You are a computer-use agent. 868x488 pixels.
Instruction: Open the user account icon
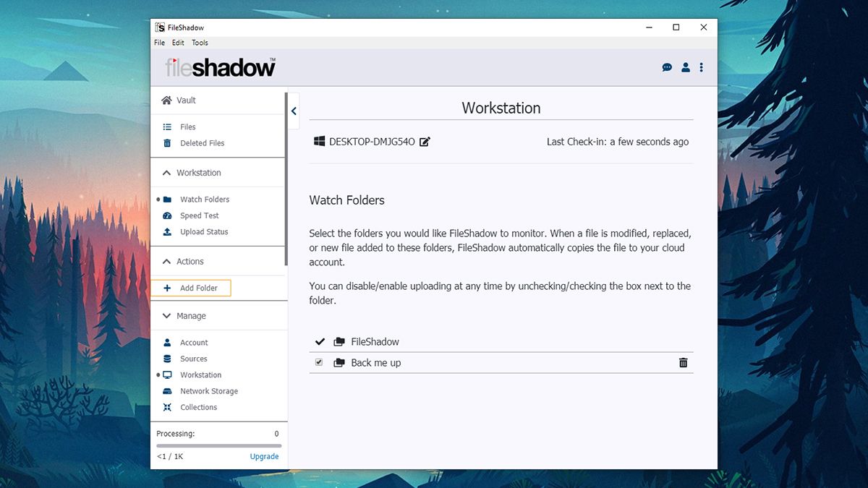coord(685,67)
